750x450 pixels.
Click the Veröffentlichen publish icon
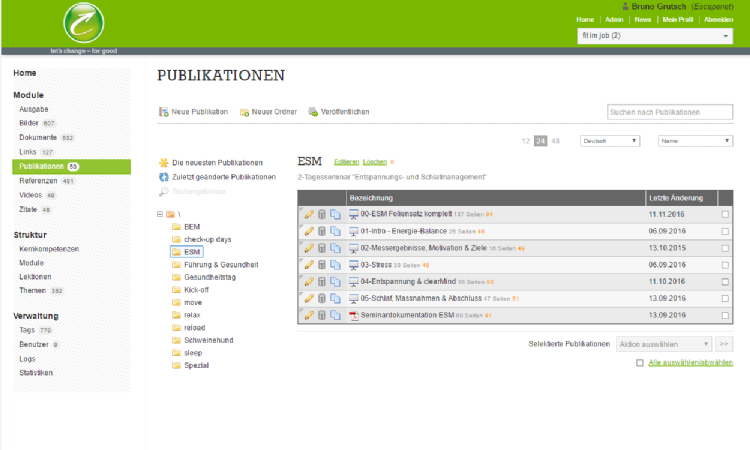click(313, 112)
